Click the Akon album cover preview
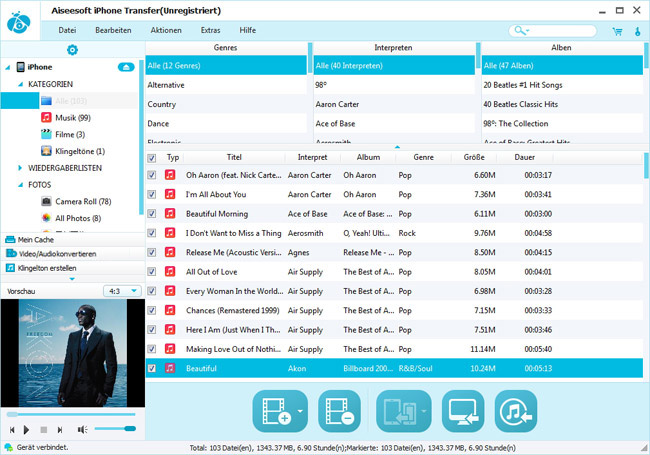 click(x=73, y=353)
